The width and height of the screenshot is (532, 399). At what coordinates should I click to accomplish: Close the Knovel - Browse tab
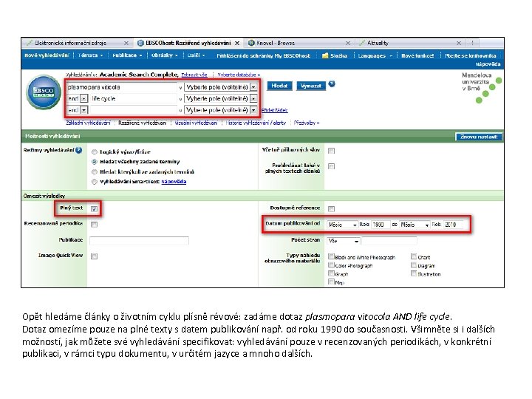point(348,43)
